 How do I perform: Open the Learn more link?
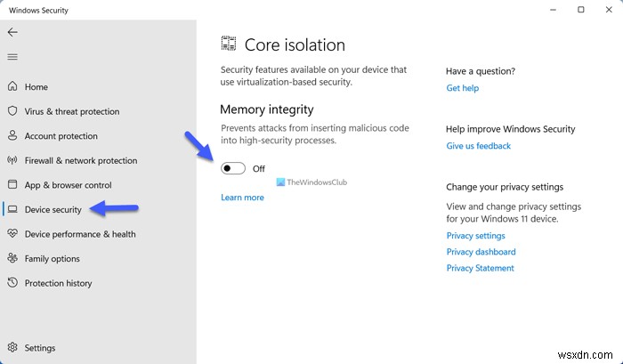(242, 198)
